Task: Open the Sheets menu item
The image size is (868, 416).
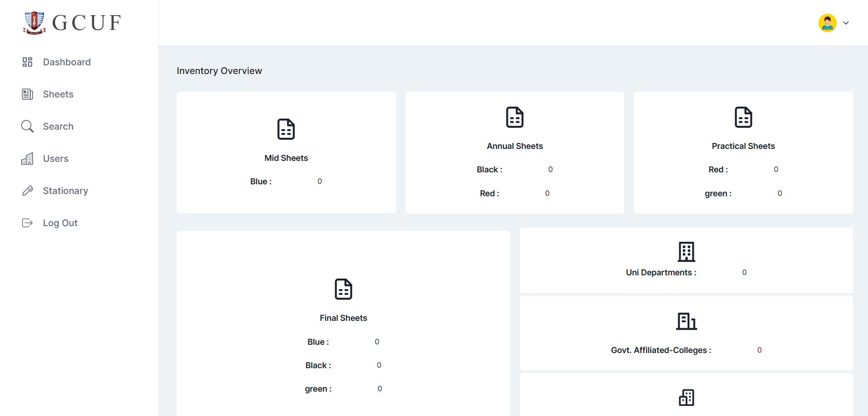Action: 58,94
